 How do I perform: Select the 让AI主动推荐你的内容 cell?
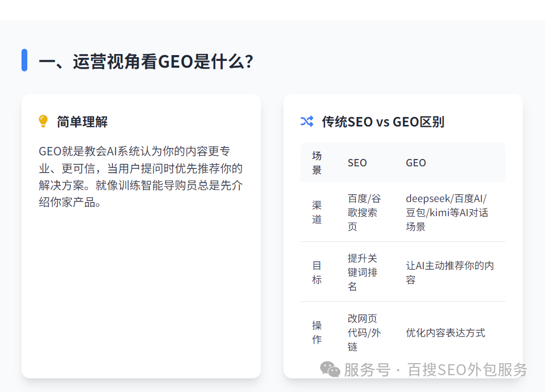tap(449, 272)
